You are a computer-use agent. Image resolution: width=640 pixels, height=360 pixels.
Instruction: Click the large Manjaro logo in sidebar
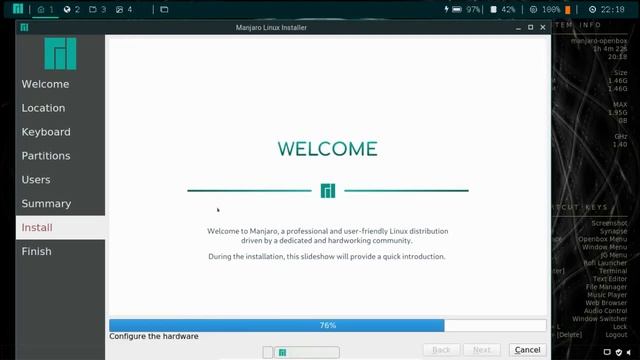click(60, 53)
